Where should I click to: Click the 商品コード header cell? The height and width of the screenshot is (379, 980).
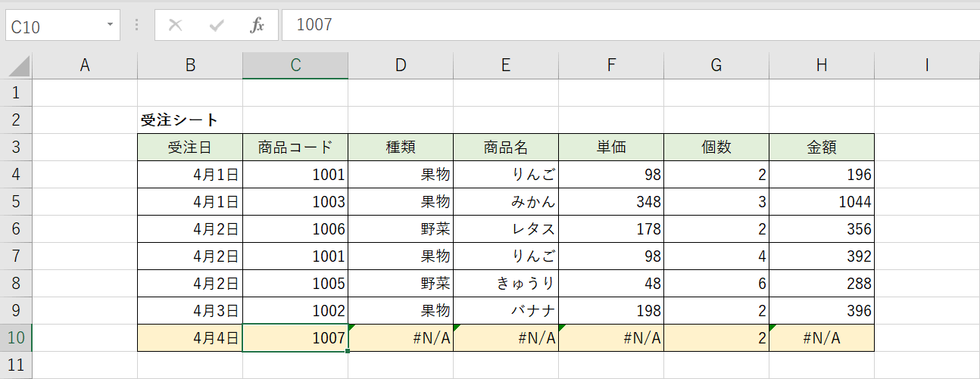click(295, 148)
